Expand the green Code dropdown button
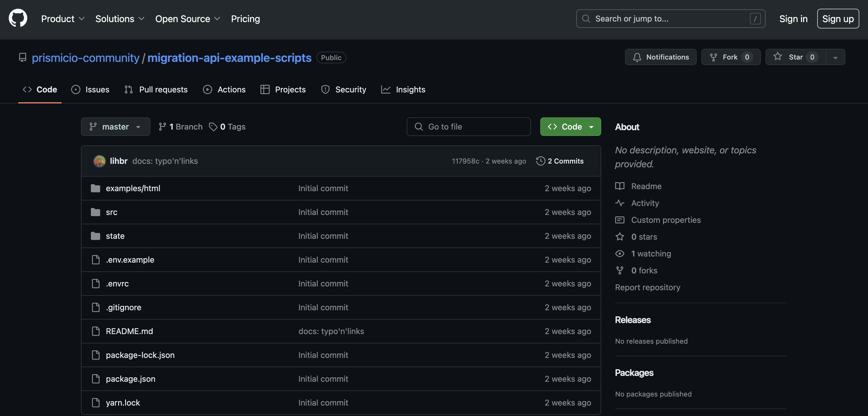The image size is (868, 416). [x=570, y=127]
